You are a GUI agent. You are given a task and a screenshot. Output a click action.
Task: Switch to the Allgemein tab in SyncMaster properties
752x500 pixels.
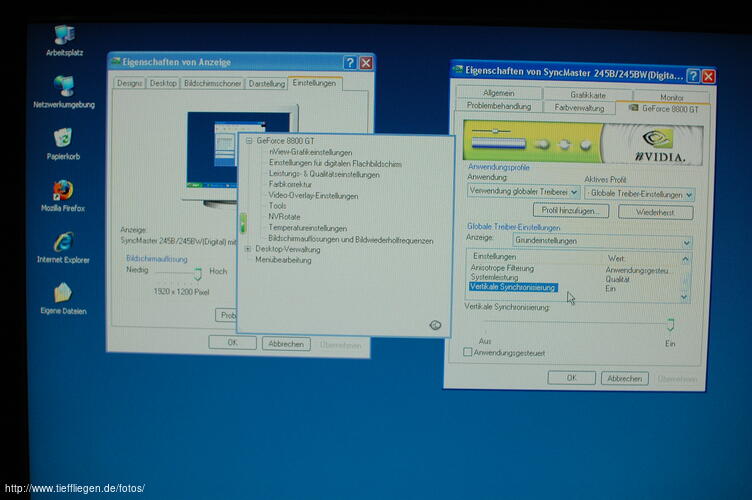[x=499, y=93]
